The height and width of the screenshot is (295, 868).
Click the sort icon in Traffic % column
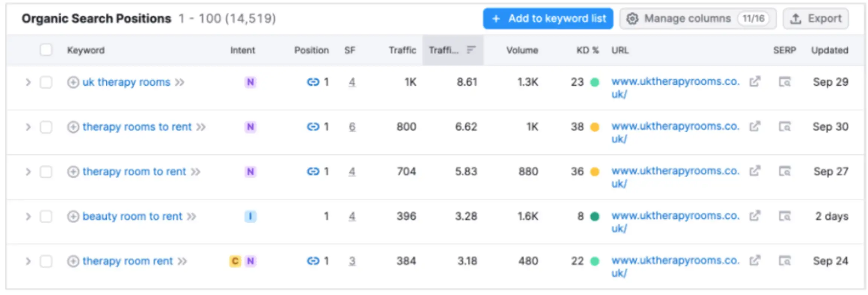point(471,50)
